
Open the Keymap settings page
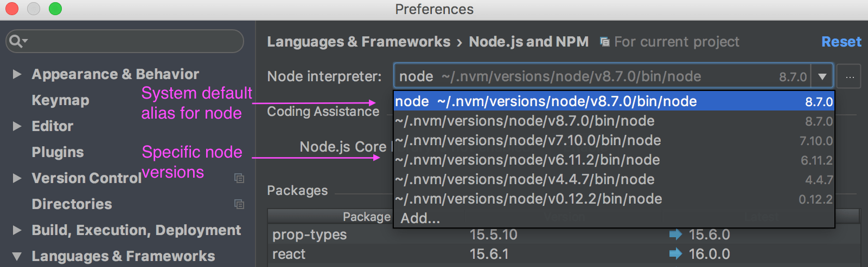pyautogui.click(x=61, y=100)
